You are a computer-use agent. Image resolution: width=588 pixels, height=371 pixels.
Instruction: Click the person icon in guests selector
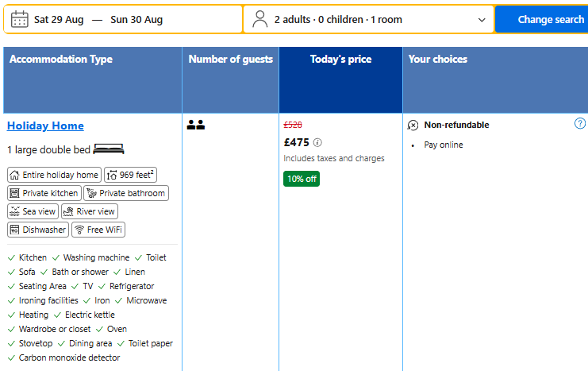click(x=259, y=19)
